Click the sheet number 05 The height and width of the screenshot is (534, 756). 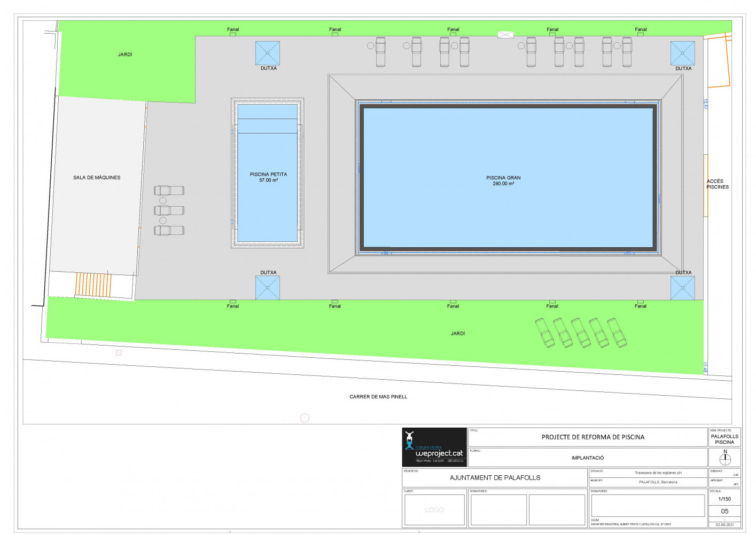724,511
